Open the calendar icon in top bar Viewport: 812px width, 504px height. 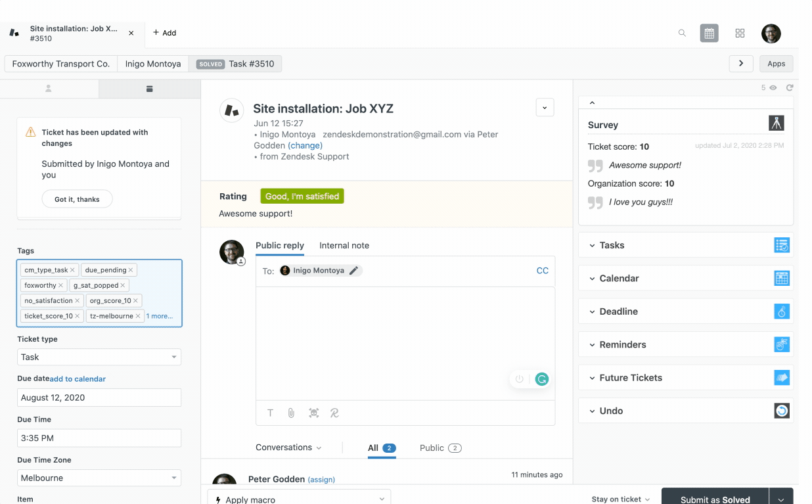click(x=709, y=33)
